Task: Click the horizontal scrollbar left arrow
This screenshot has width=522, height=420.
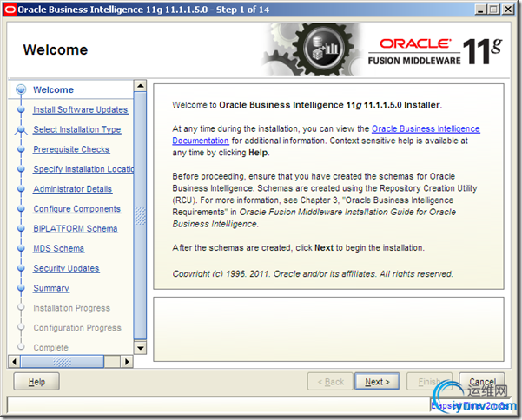Action: [14, 362]
